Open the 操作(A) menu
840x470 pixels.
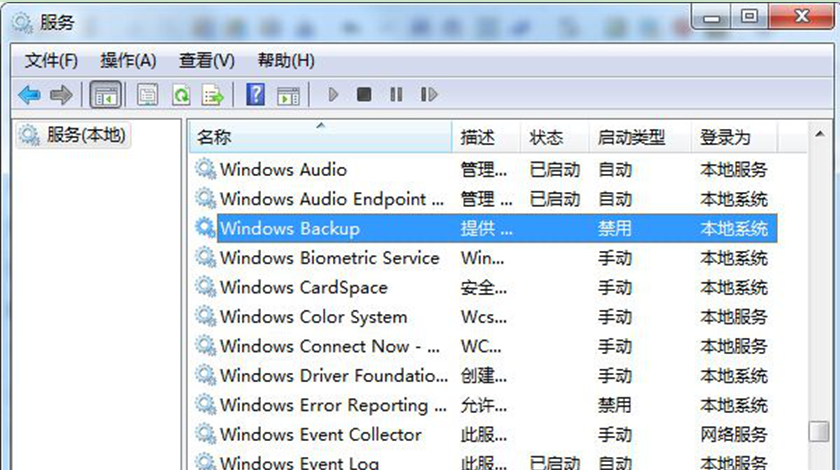click(x=129, y=61)
